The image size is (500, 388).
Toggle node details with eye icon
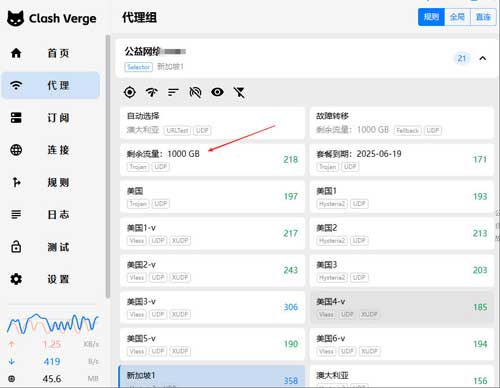[x=217, y=92]
